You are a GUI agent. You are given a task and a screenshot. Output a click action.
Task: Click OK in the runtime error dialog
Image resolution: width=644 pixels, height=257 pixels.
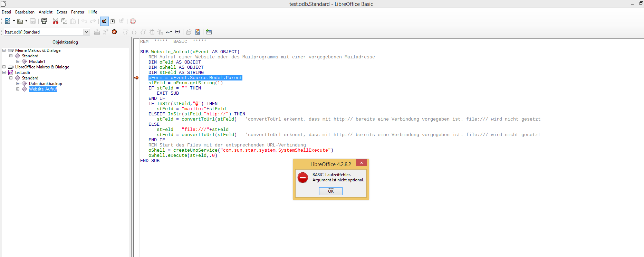coord(331,191)
